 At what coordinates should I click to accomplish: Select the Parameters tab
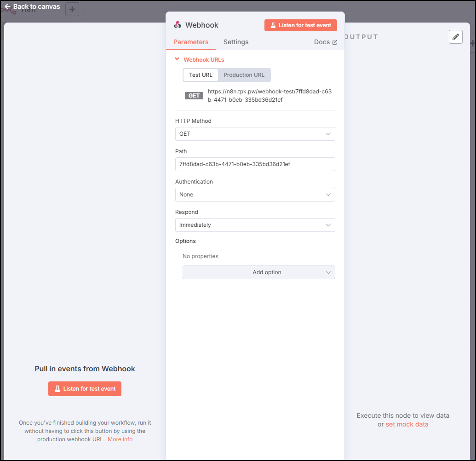point(191,42)
